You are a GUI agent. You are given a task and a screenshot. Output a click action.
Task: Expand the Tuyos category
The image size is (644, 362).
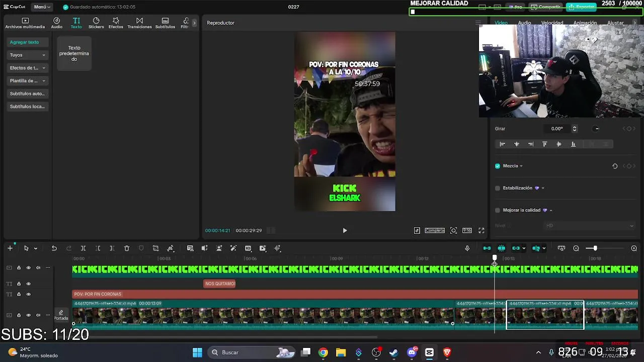tap(28, 55)
